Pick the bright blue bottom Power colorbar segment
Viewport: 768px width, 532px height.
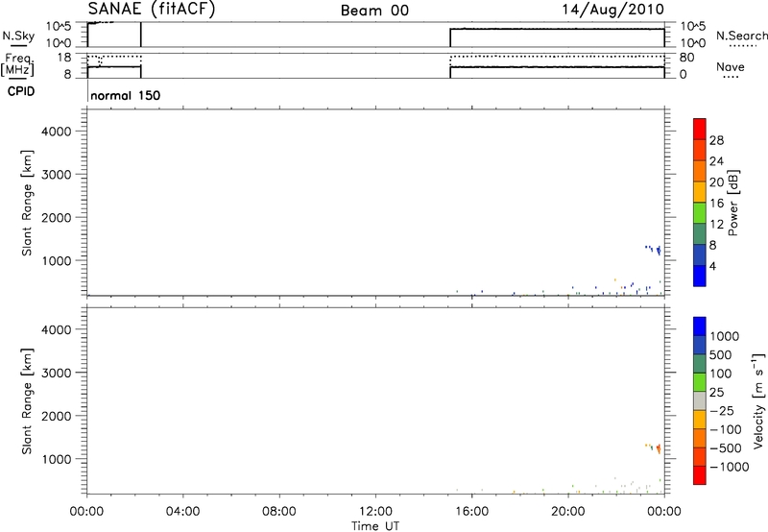click(x=700, y=276)
